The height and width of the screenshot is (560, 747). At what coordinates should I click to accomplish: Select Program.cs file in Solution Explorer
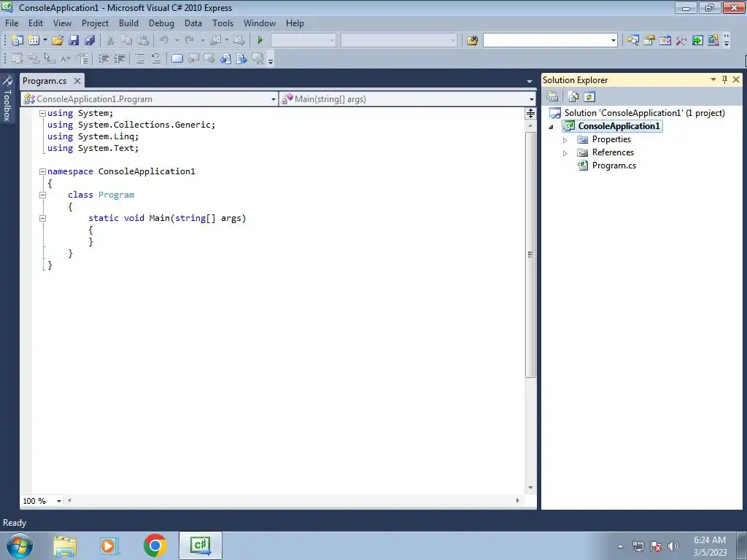614,166
